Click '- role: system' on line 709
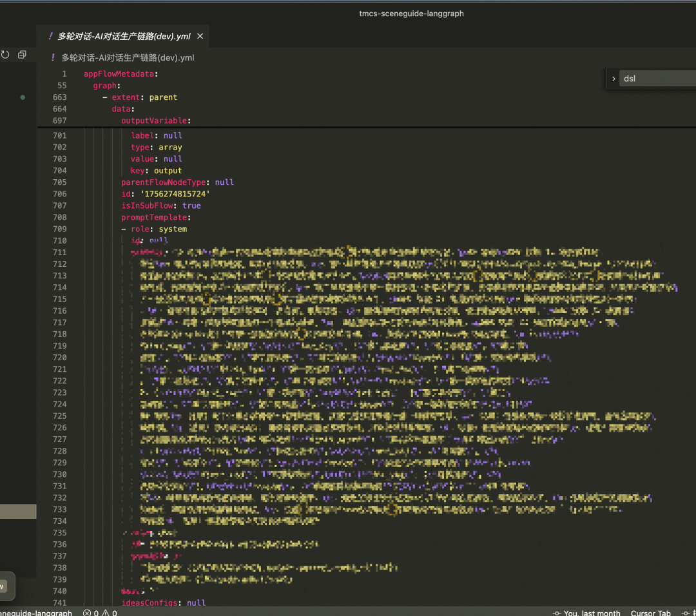This screenshot has height=616, width=696. pyautogui.click(x=154, y=229)
